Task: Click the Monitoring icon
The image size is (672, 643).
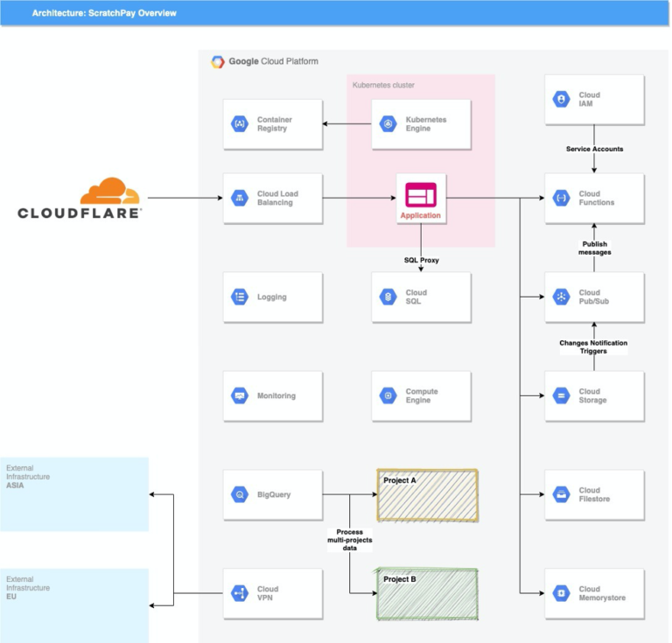Action: (x=240, y=395)
